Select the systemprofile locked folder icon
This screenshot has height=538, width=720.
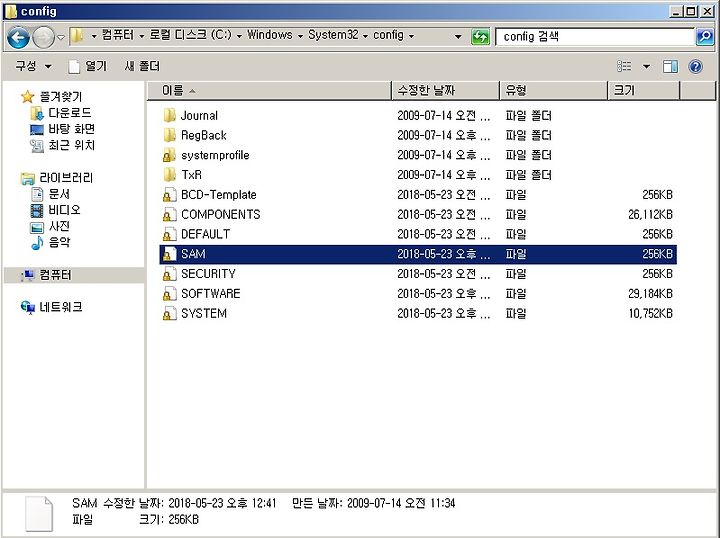[169, 155]
